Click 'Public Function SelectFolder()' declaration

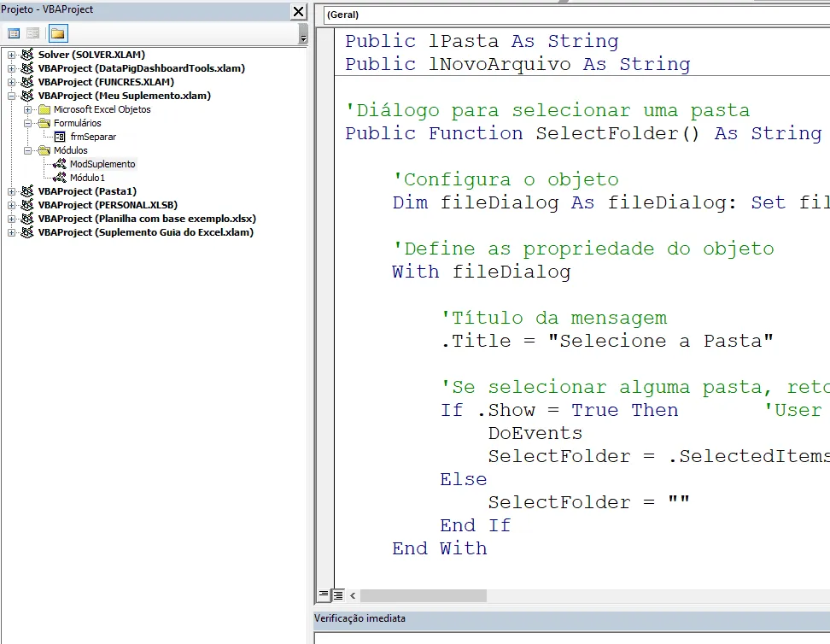coord(583,133)
